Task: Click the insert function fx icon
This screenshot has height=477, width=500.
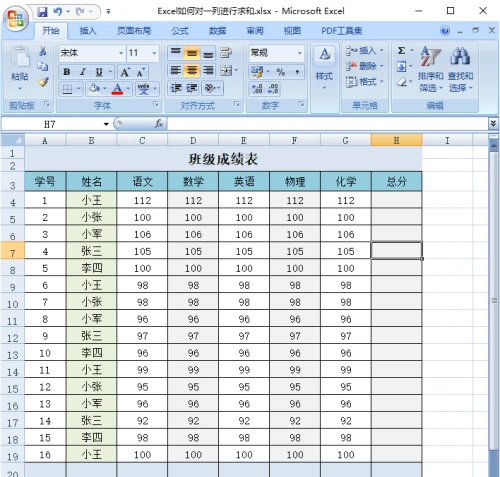Action: pos(159,124)
